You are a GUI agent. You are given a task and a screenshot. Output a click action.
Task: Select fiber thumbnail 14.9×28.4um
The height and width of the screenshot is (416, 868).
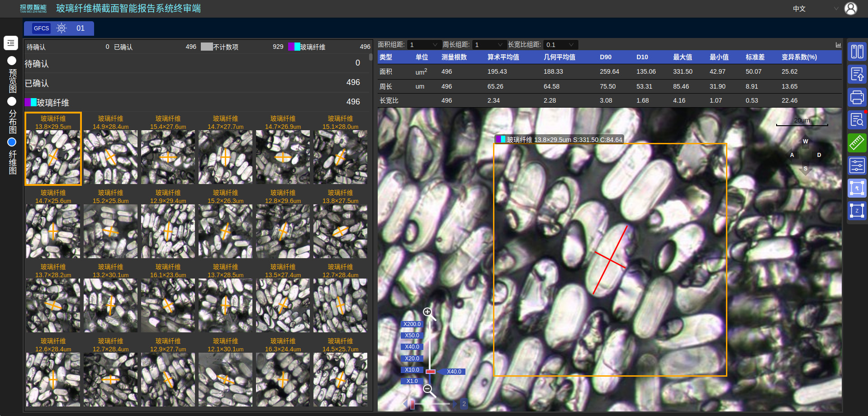point(110,149)
